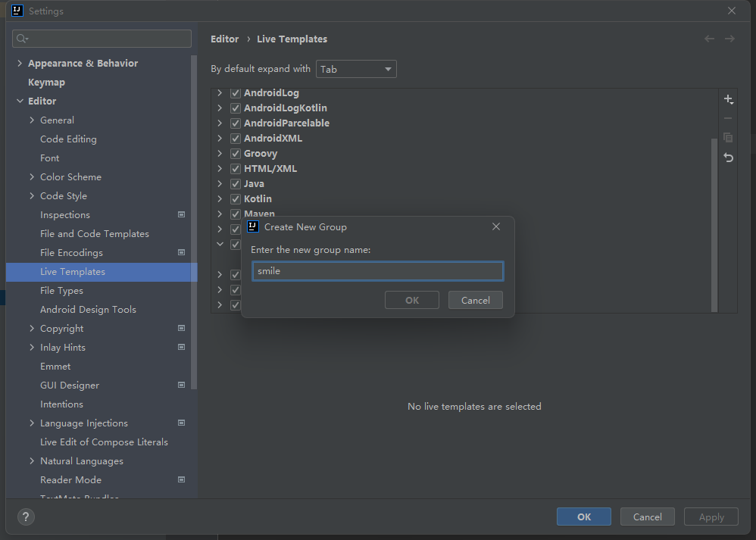The width and height of the screenshot is (756, 540).
Task: Collapse the Editor section
Action: click(x=20, y=101)
